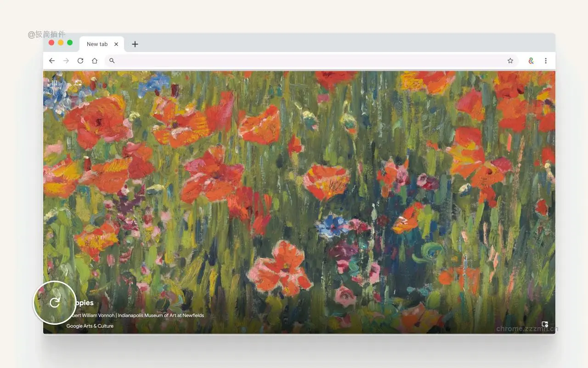Load a new artwork with the circular refresh button

(55, 303)
